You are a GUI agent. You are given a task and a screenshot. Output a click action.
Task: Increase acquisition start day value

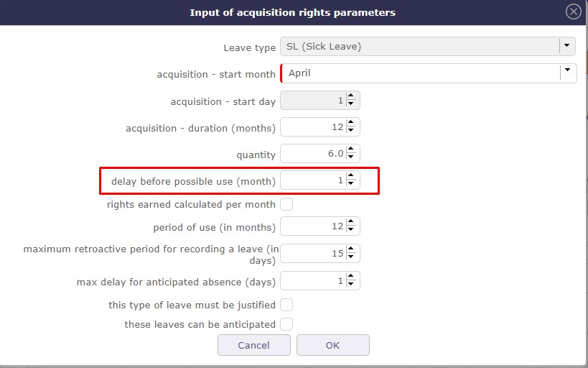(350, 96)
